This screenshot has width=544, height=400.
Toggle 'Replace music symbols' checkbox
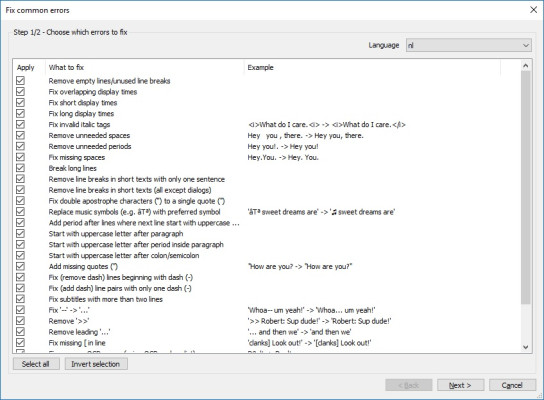20,212
